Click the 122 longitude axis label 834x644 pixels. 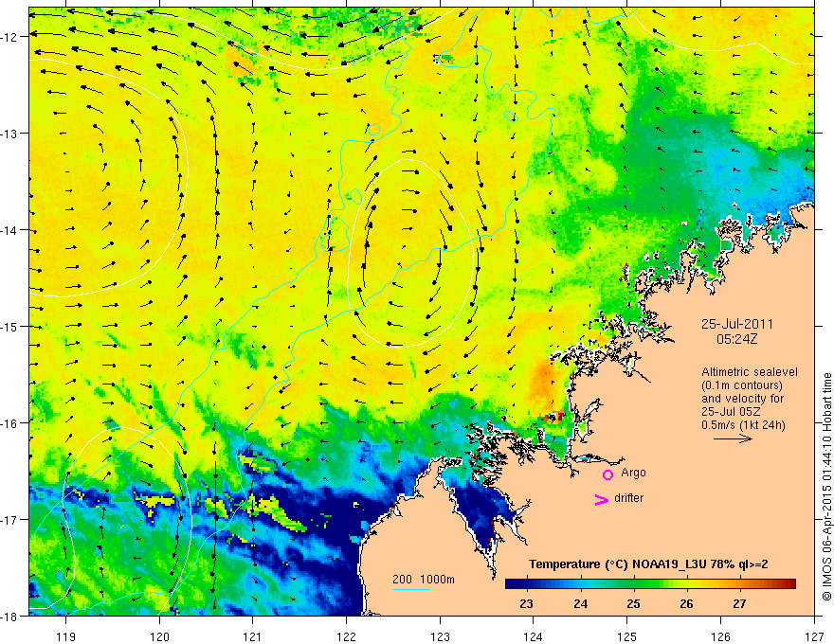[x=346, y=636]
